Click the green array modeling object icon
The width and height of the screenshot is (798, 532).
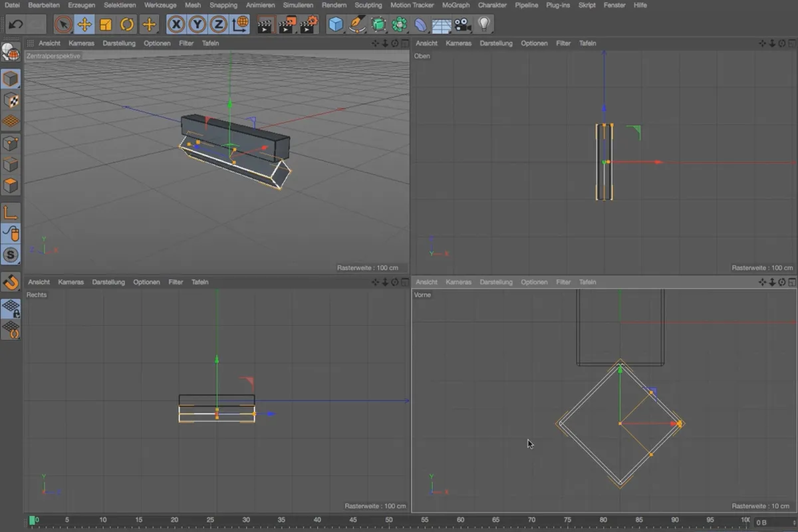(x=400, y=25)
